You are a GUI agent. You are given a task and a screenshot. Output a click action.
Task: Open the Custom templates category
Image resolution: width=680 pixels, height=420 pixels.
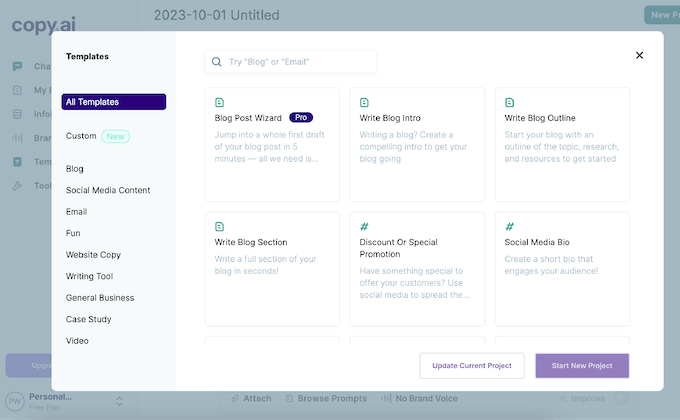point(81,136)
